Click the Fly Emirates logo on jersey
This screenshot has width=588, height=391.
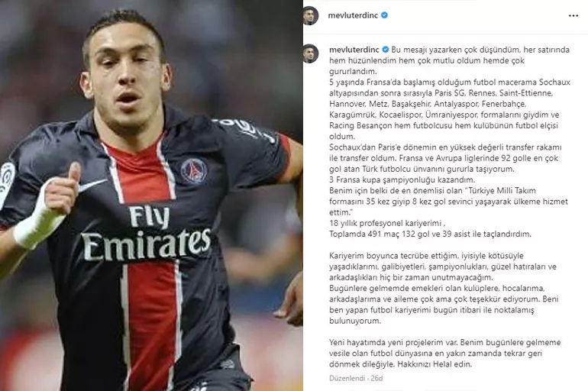click(x=147, y=234)
